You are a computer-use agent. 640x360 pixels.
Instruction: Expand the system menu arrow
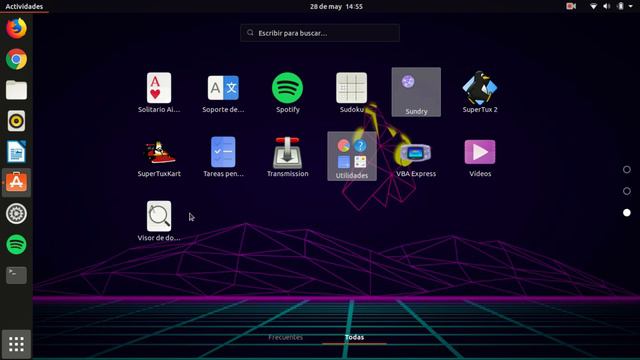(x=631, y=6)
